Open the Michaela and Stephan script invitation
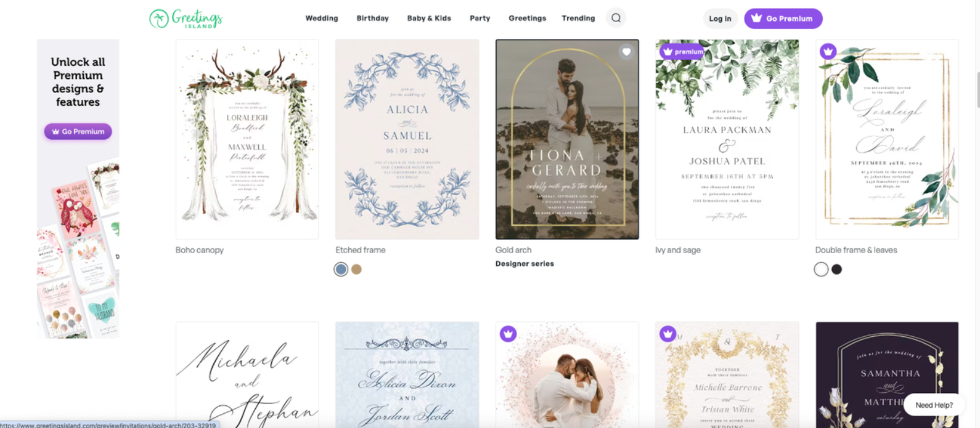Image resolution: width=980 pixels, height=428 pixels. (247, 374)
